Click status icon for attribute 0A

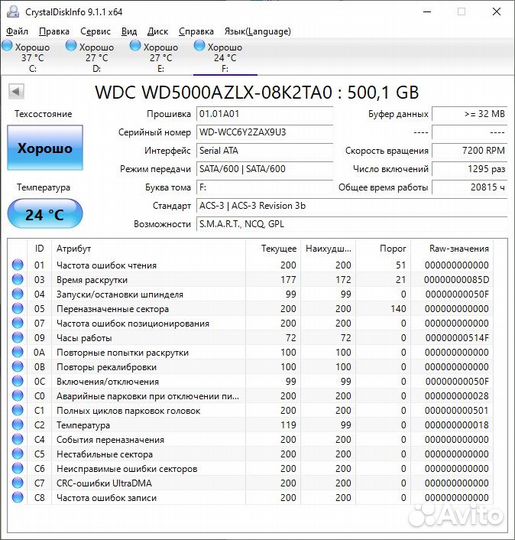pos(18,352)
